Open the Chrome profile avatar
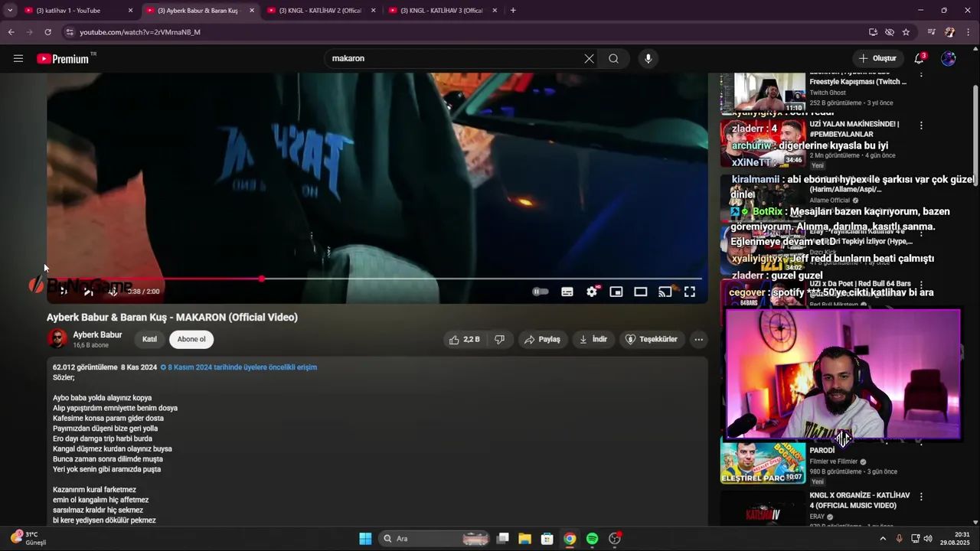Screen dimensions: 980x551 click(950, 32)
